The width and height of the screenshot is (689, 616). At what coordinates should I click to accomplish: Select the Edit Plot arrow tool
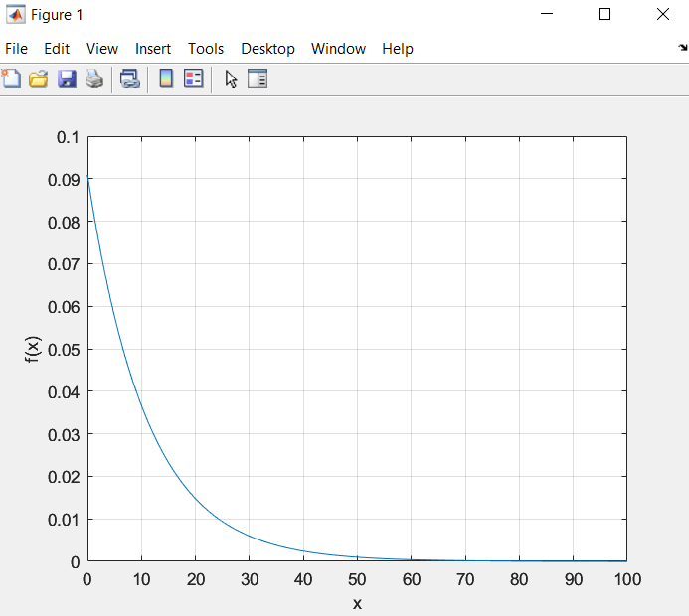[x=231, y=79]
